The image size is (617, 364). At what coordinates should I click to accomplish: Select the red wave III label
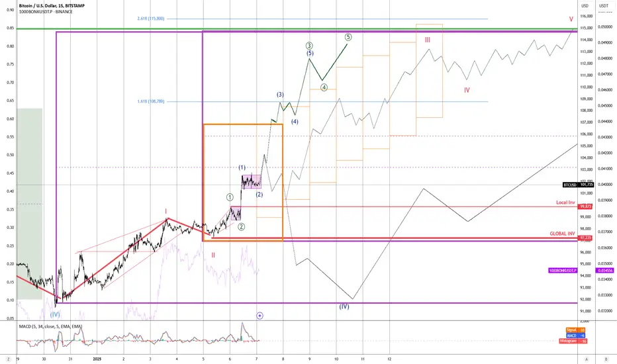coord(428,40)
